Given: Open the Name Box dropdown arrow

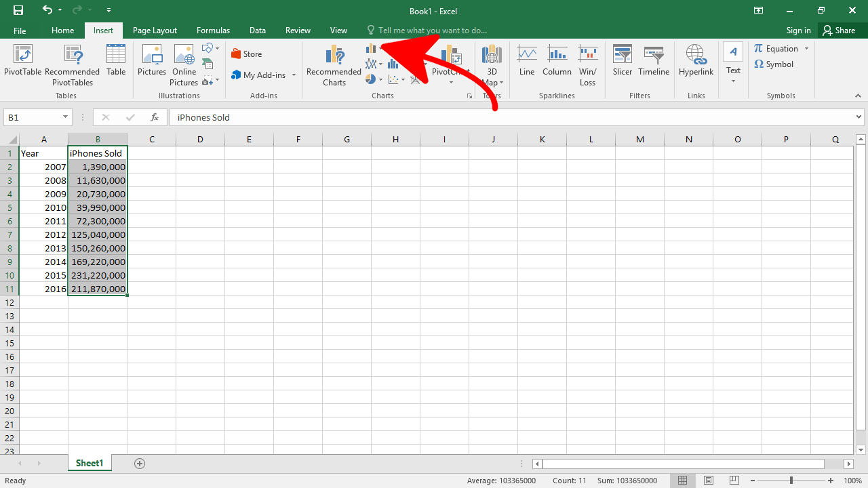Looking at the screenshot, I should (65, 117).
